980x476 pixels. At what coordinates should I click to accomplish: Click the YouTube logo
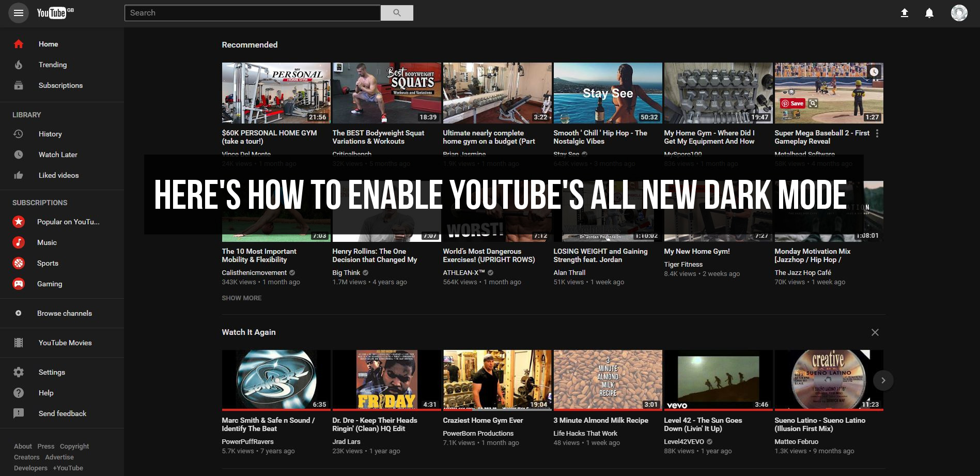click(x=55, y=12)
